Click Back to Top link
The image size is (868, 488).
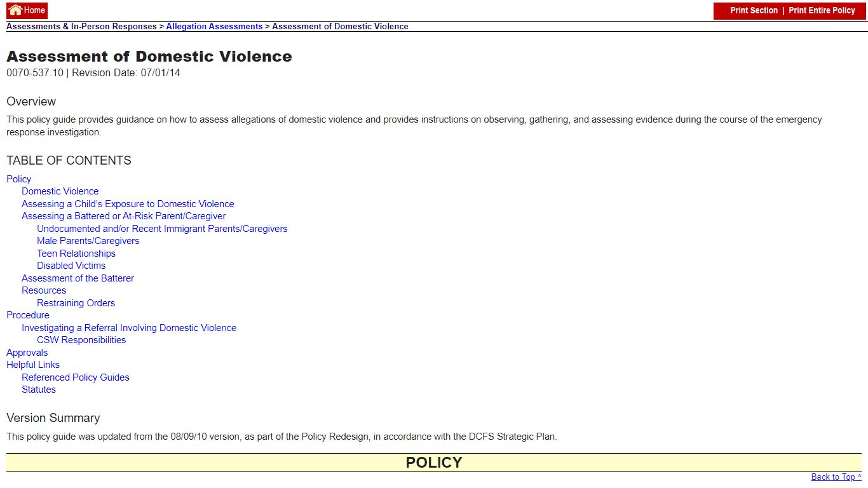pyautogui.click(x=836, y=477)
